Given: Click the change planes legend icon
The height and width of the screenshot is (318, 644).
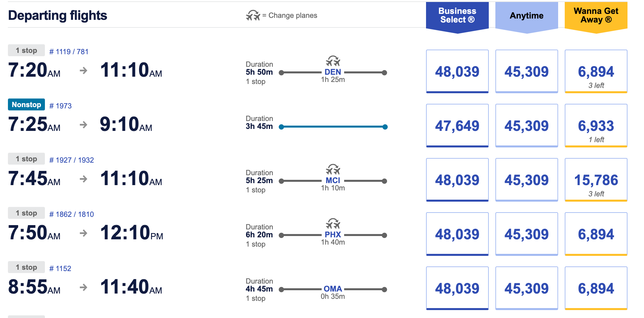Looking at the screenshot, I should [x=253, y=15].
